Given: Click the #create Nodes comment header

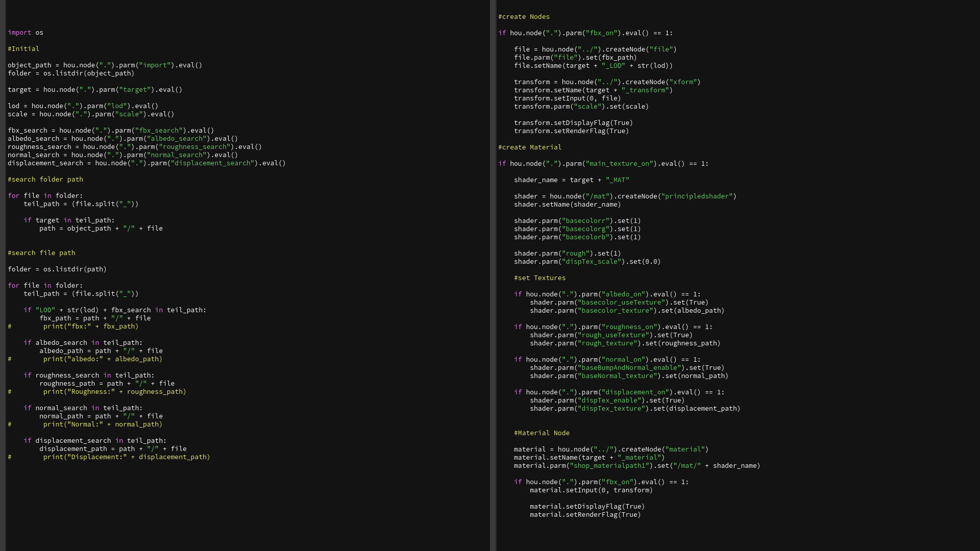Looking at the screenshot, I should [x=523, y=16].
